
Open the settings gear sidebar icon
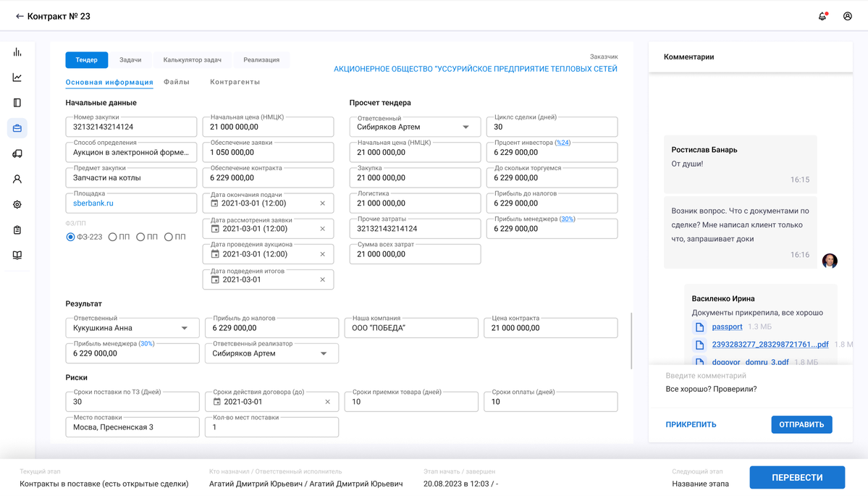[x=17, y=205]
